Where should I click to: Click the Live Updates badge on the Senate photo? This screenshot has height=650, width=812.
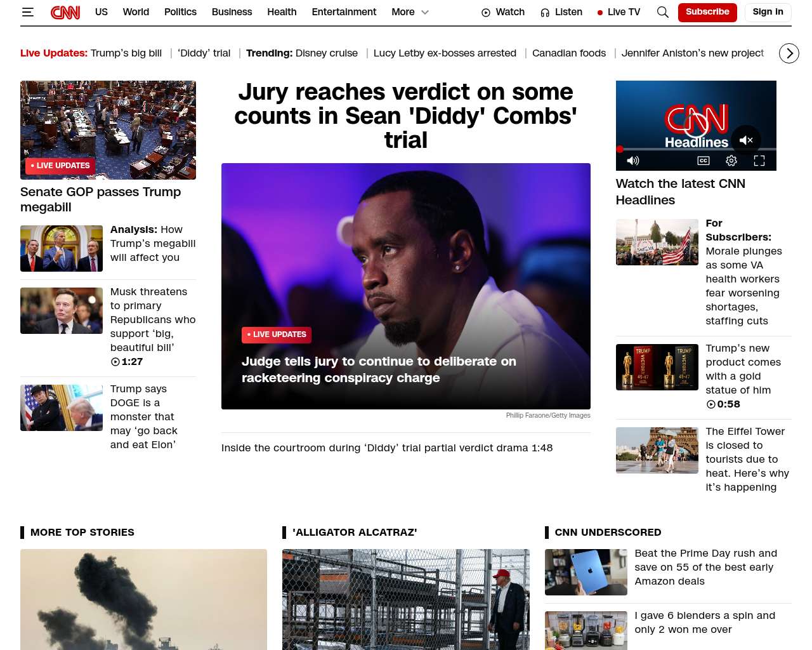click(x=60, y=166)
